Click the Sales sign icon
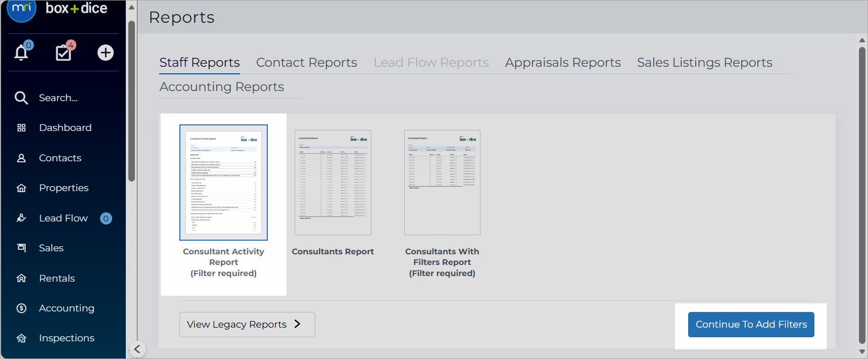Viewport: 868px width, 359px height. click(21, 248)
